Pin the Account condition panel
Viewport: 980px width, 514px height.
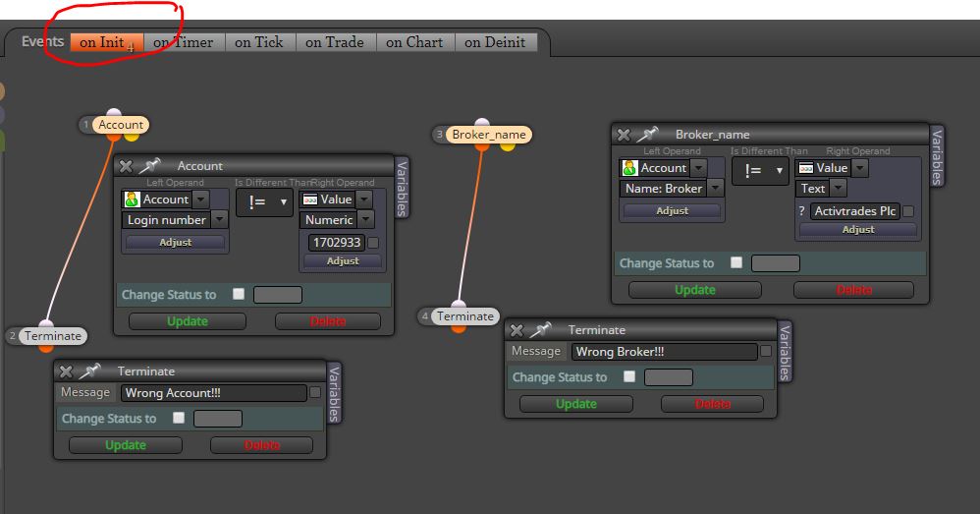tap(150, 166)
